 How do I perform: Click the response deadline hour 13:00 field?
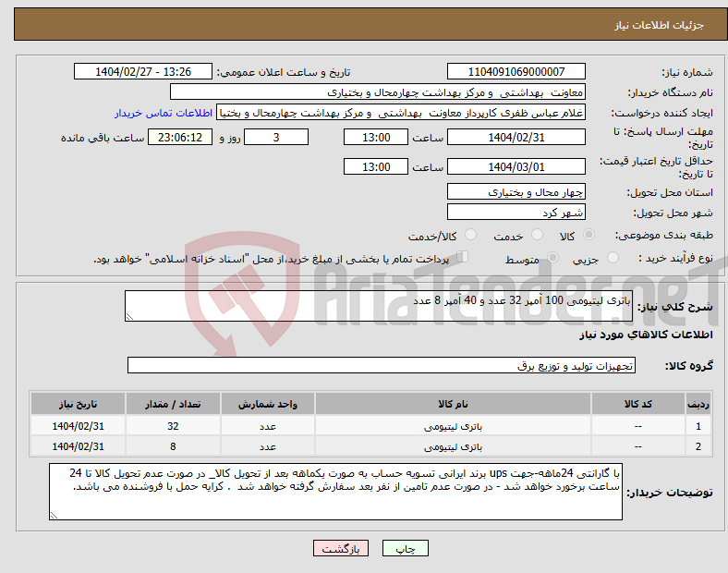[376, 138]
